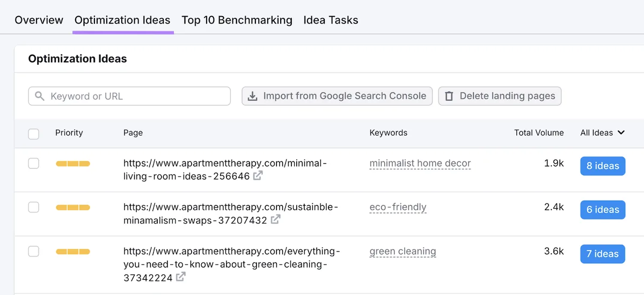Sort by the Priority column header

coord(69,132)
